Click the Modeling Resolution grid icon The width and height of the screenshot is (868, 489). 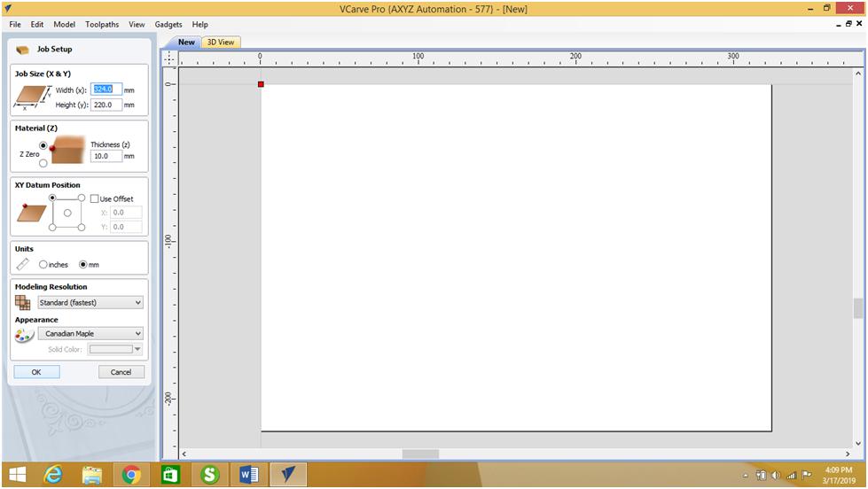[23, 303]
